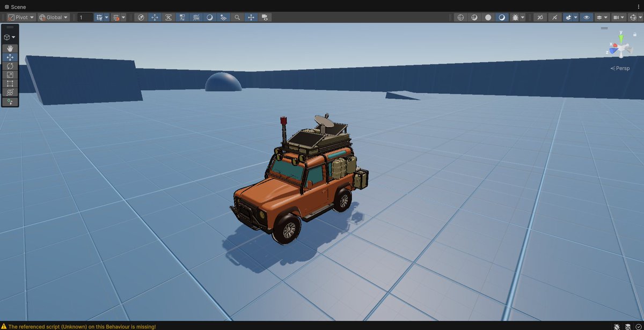Image resolution: width=644 pixels, height=330 pixels.
Task: Click the missing script warning message
Action: click(82, 326)
